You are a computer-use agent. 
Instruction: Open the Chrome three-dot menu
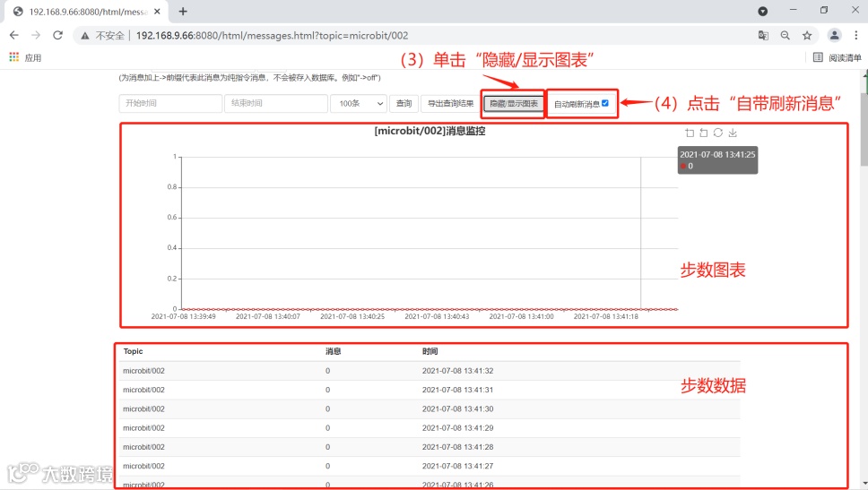pyautogui.click(x=855, y=36)
